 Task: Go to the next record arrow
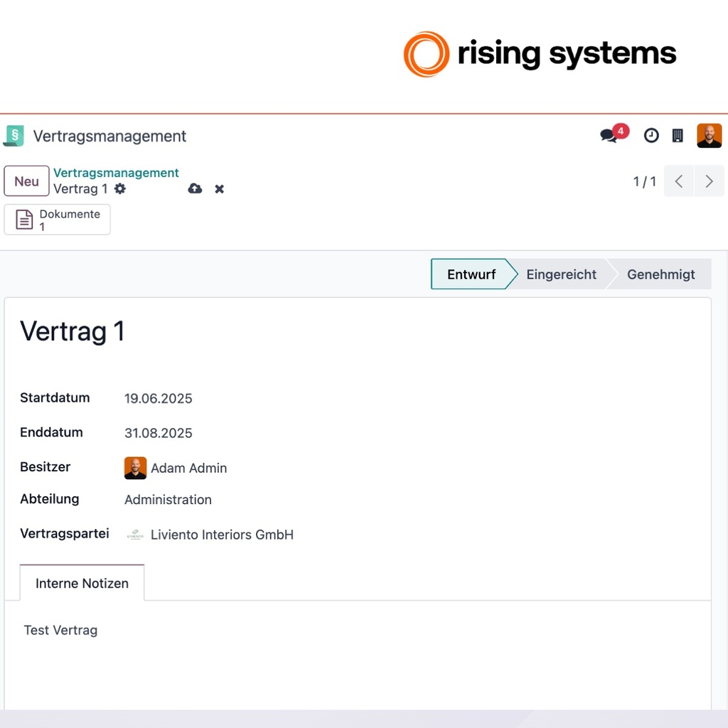[x=709, y=181]
